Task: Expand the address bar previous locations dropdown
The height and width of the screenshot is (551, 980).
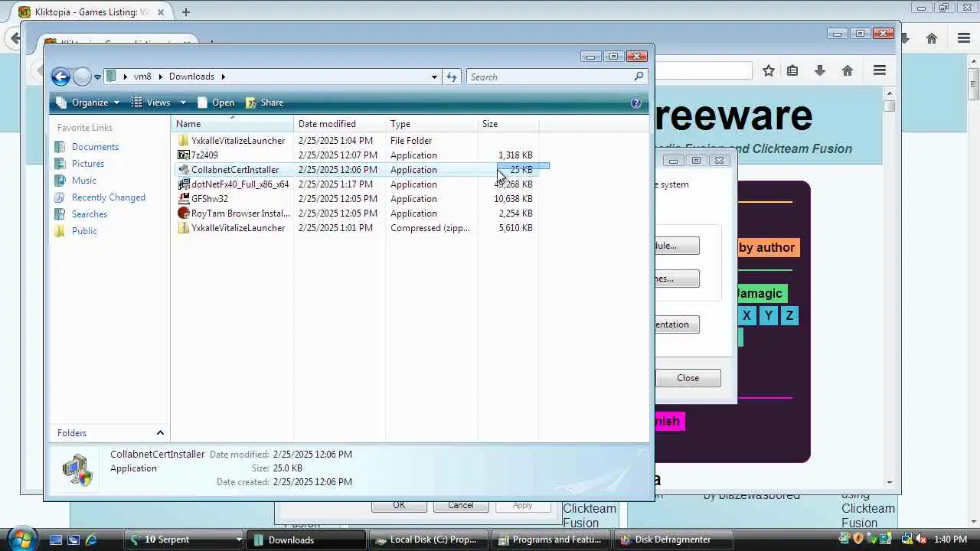Action: coord(434,77)
